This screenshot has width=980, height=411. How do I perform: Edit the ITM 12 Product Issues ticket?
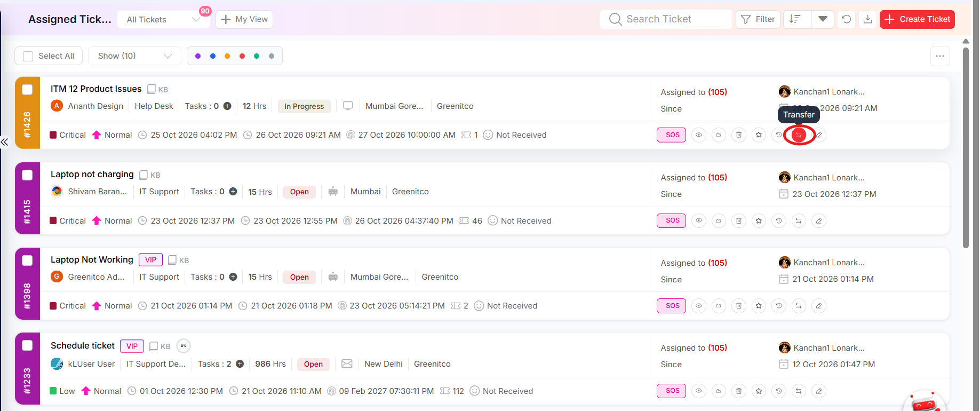tap(819, 135)
